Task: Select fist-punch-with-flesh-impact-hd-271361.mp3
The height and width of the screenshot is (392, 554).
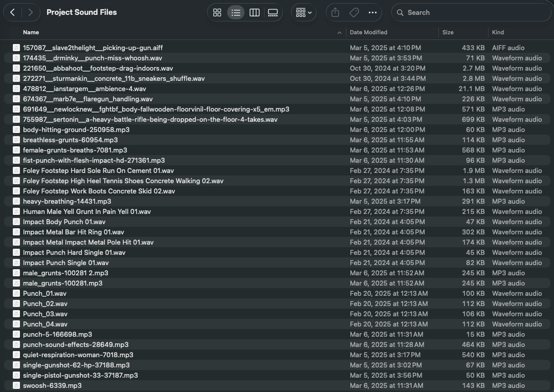Action: click(94, 161)
